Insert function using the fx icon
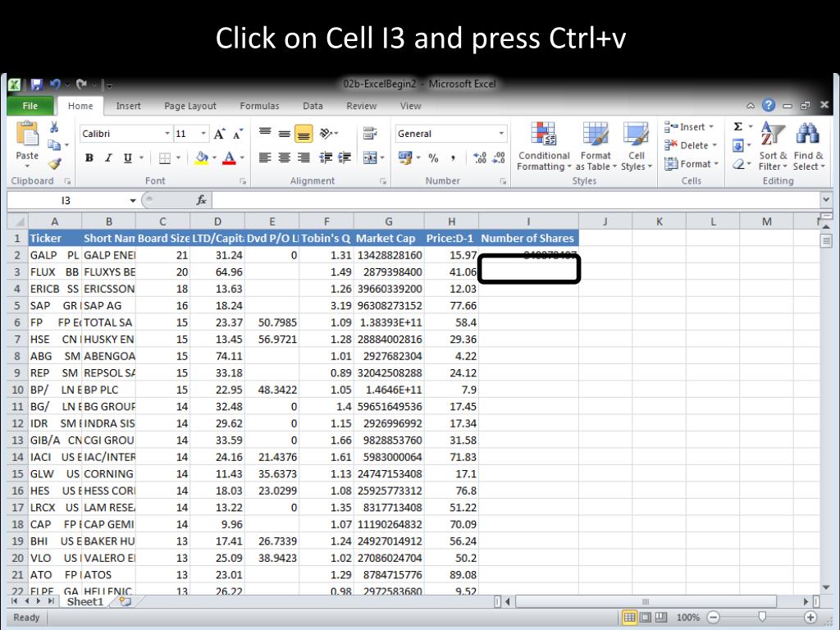The height and width of the screenshot is (630, 840). [202, 200]
